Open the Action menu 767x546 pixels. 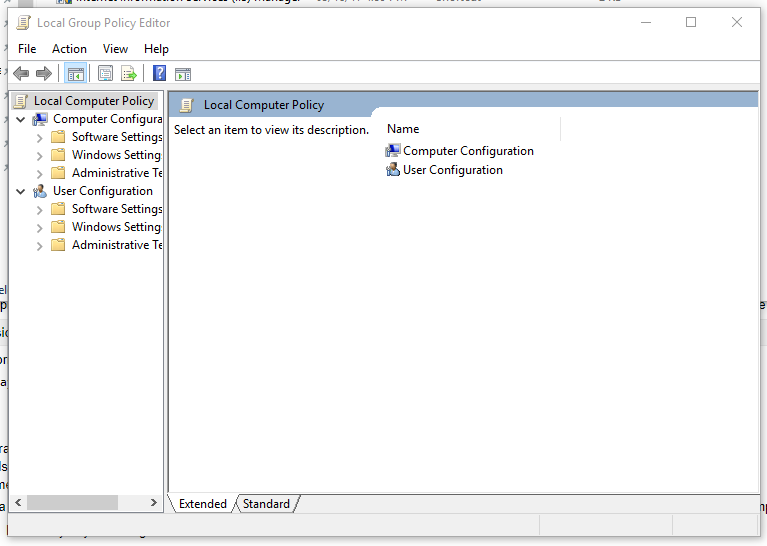click(x=69, y=49)
